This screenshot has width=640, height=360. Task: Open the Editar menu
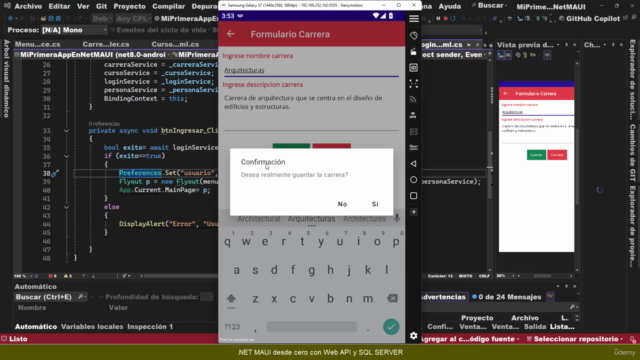59,6
